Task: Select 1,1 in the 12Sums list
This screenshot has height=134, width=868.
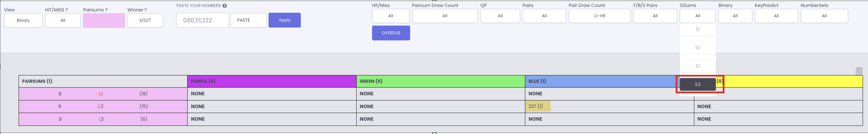Action: pyautogui.click(x=697, y=29)
